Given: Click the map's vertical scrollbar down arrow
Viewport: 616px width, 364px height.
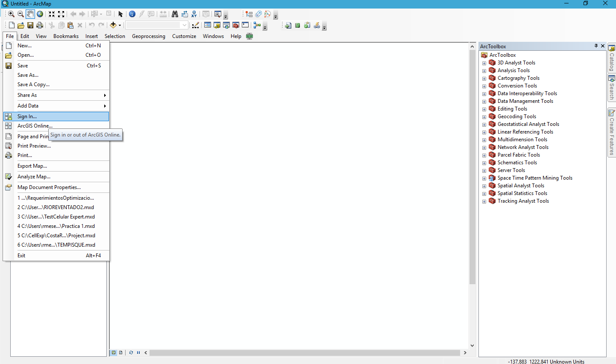Looking at the screenshot, I should tap(472, 346).
